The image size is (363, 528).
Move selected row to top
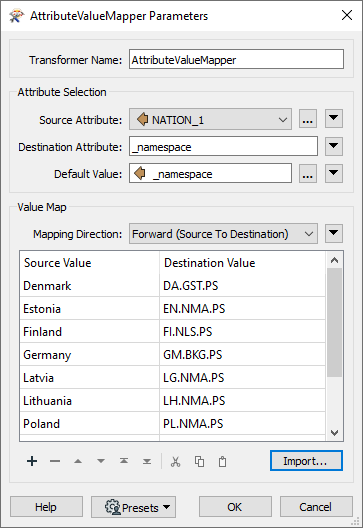click(x=124, y=461)
